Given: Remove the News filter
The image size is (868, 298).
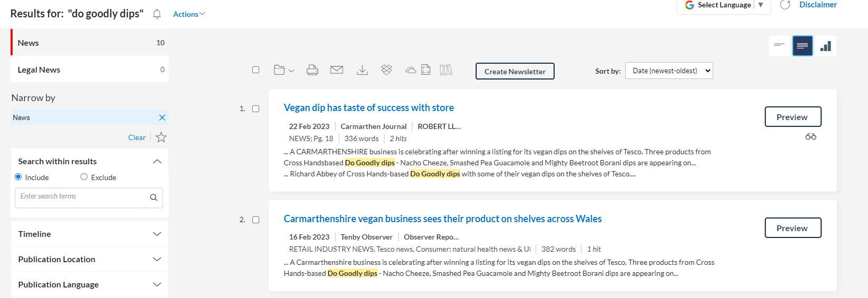Looking at the screenshot, I should click(162, 117).
